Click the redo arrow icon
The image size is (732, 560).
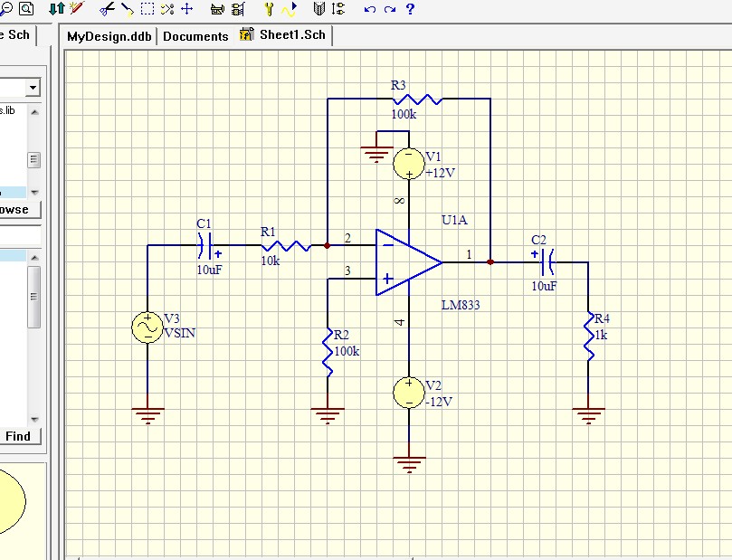tap(390, 9)
